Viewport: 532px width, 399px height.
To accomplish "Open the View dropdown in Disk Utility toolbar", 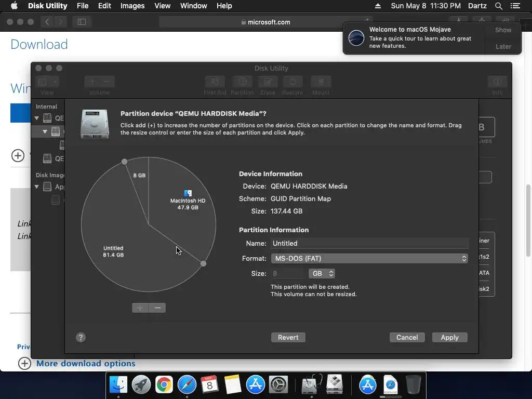I will [x=47, y=82].
